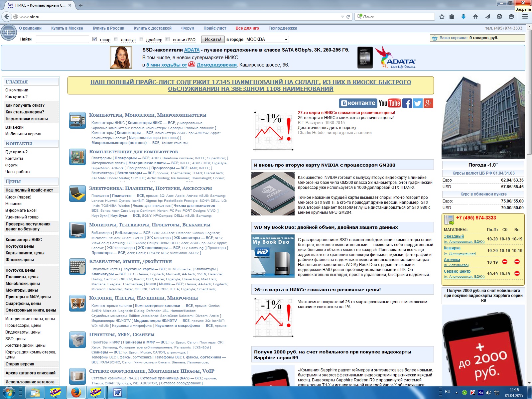Image resolution: width=532 pixels, height=399 pixels.
Task: Click the NVIDIA GM200 chip thumbnail
Action: [x=273, y=194]
